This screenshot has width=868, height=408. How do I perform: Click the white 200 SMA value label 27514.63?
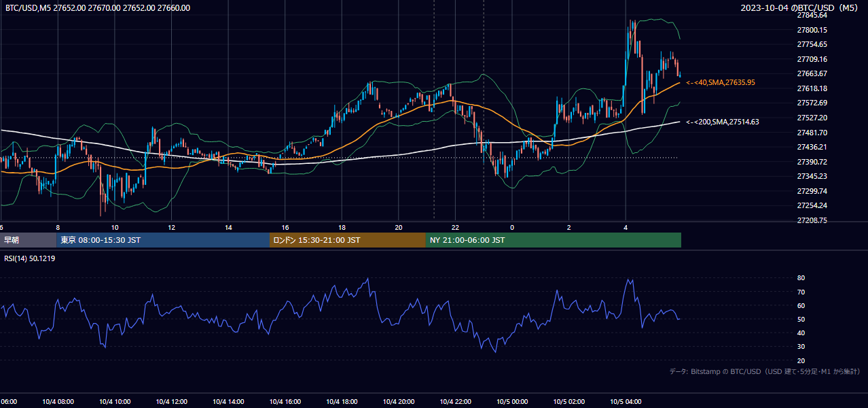(723, 122)
